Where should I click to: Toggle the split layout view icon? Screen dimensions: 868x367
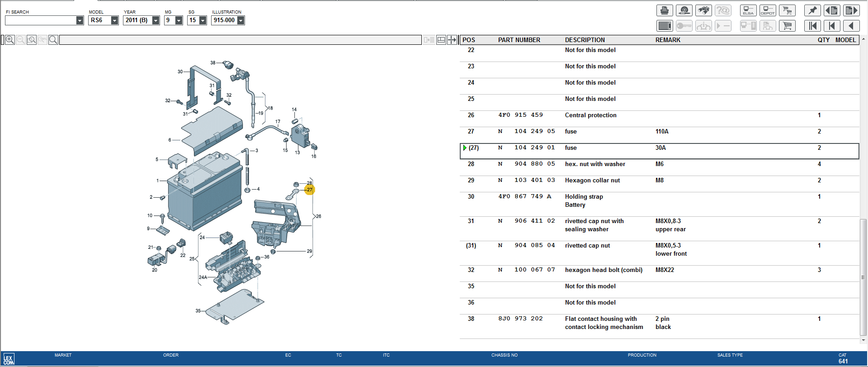point(441,40)
